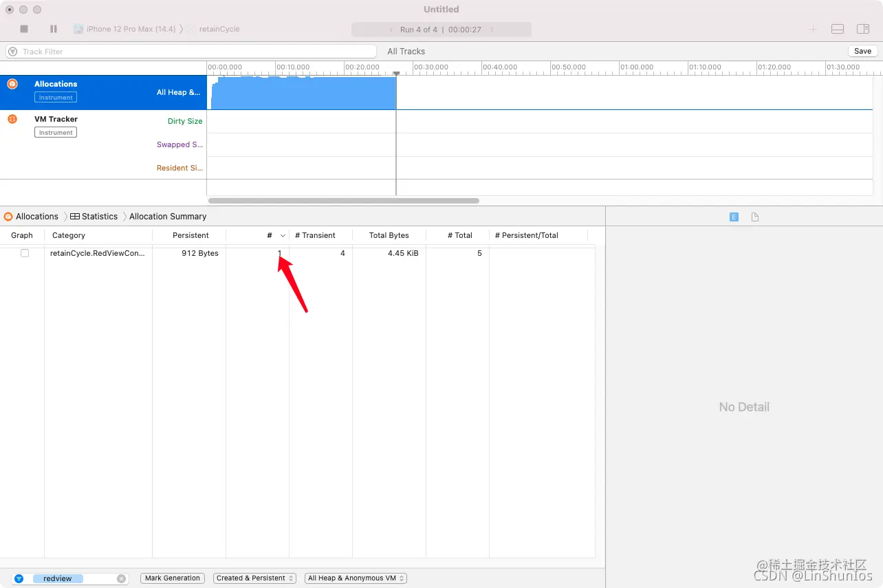883x588 pixels.
Task: Sort by the Graph column header
Action: [x=22, y=235]
